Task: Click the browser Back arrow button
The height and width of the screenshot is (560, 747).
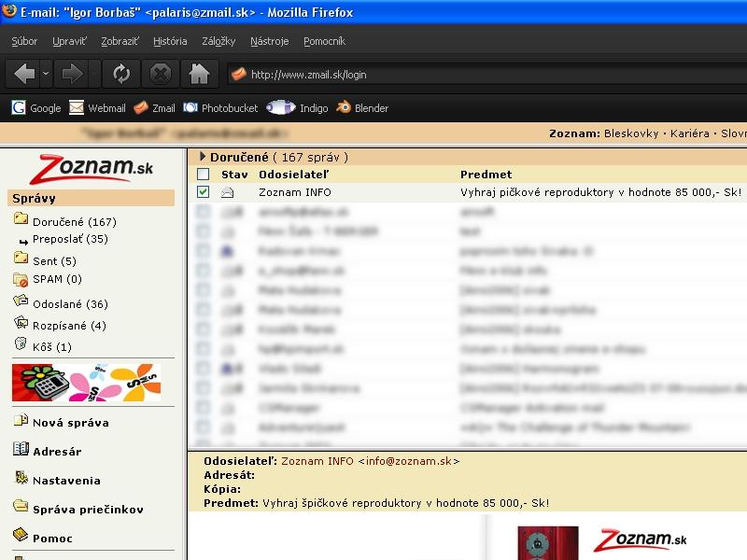Action: coord(24,74)
